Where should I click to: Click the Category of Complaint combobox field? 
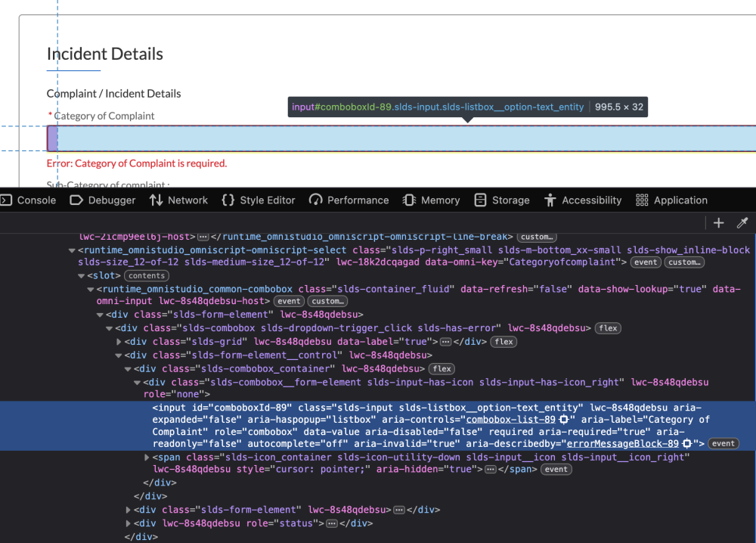pyautogui.click(x=401, y=138)
